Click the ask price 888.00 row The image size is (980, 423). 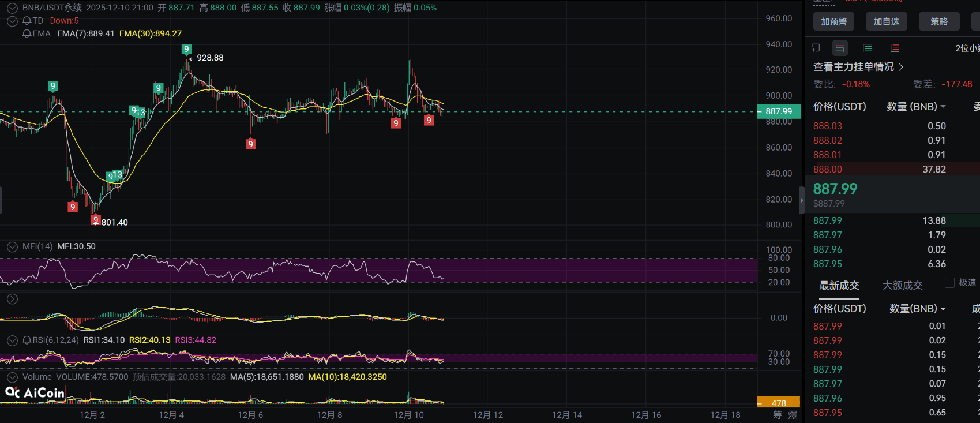(x=892, y=169)
